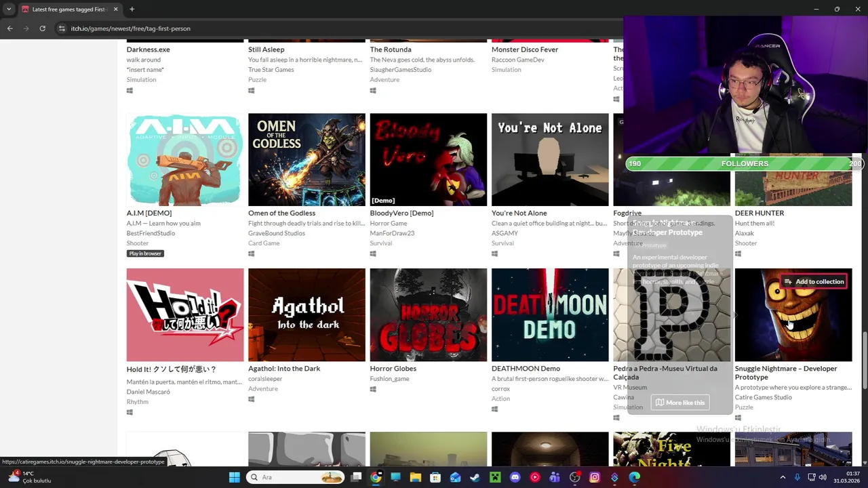The width and height of the screenshot is (868, 488).
Task: Open the BloodyVero game thumbnail
Action: 429,159
